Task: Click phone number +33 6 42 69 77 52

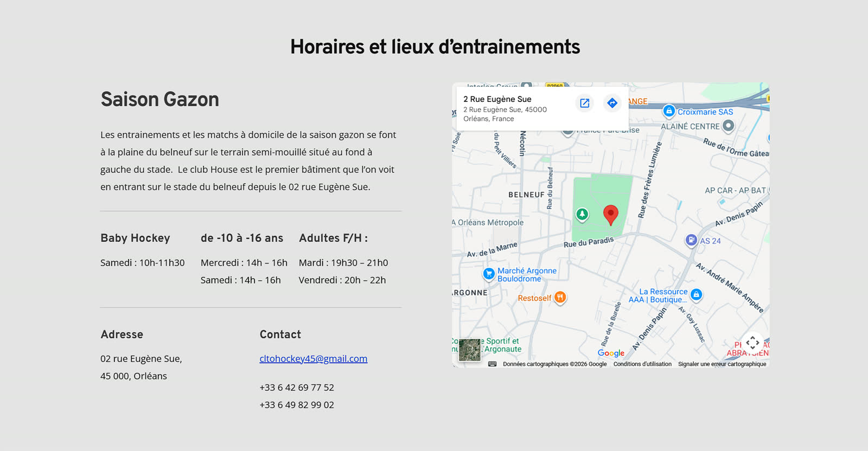Action: [x=297, y=388]
